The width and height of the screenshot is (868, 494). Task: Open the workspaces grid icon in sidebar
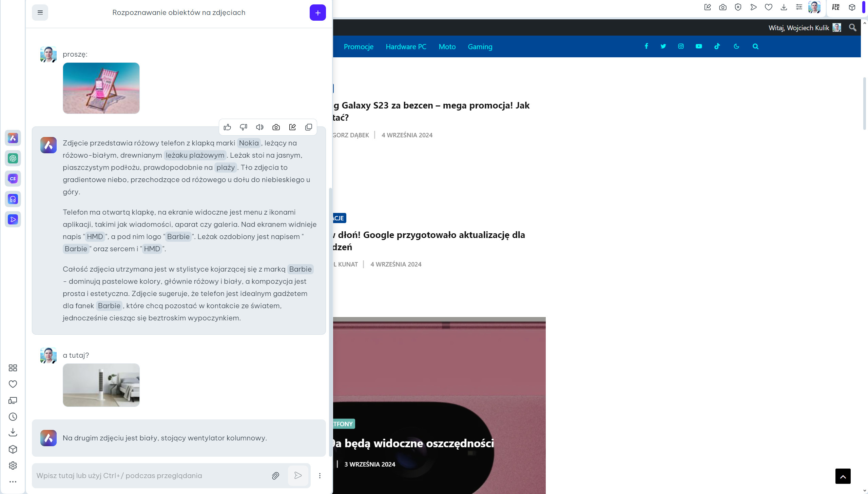point(13,368)
